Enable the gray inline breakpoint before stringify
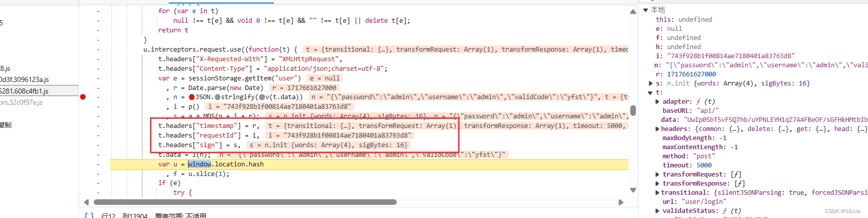This screenshot has height=218, width=868. (217, 97)
